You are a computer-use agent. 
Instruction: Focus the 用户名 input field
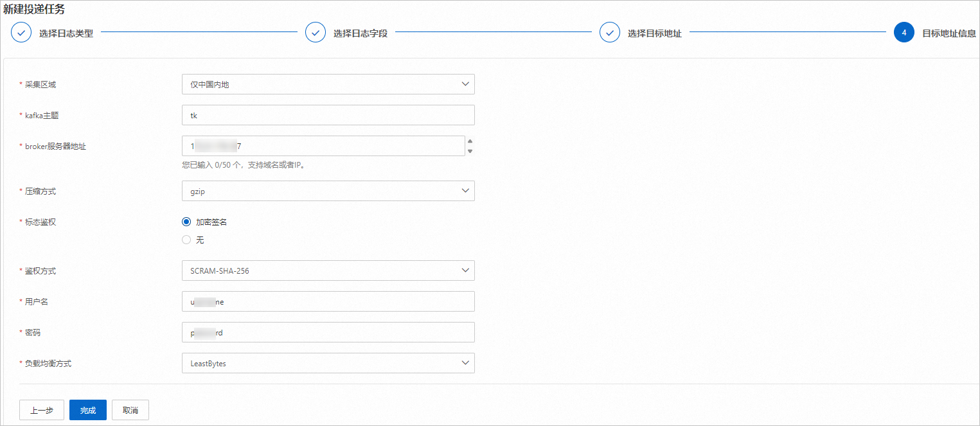pos(328,301)
